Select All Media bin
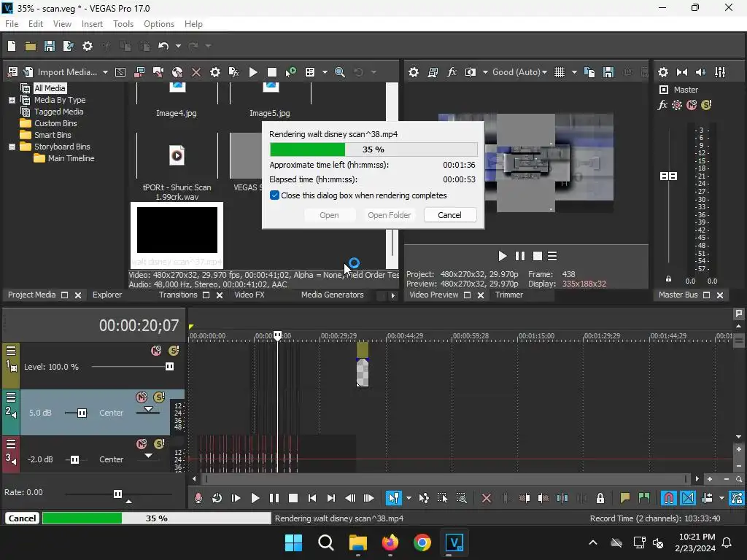 (50, 88)
